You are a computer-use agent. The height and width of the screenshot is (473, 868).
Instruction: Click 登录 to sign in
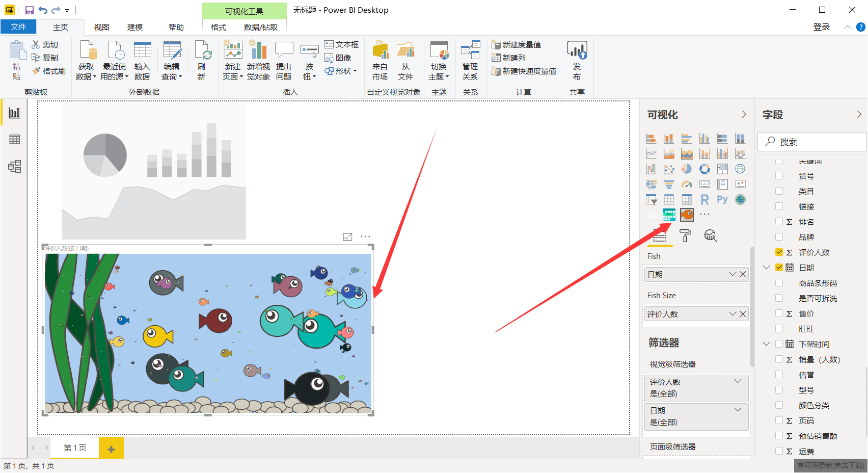point(822,27)
